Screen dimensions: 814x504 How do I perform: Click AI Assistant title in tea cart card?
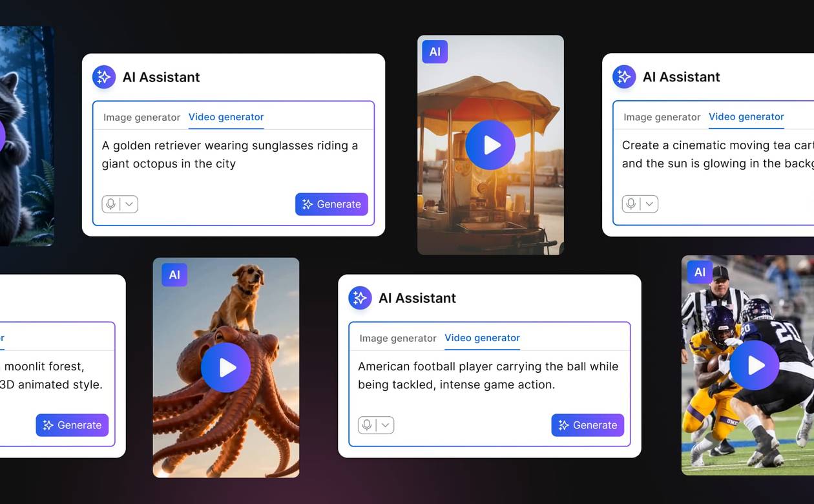coord(682,77)
